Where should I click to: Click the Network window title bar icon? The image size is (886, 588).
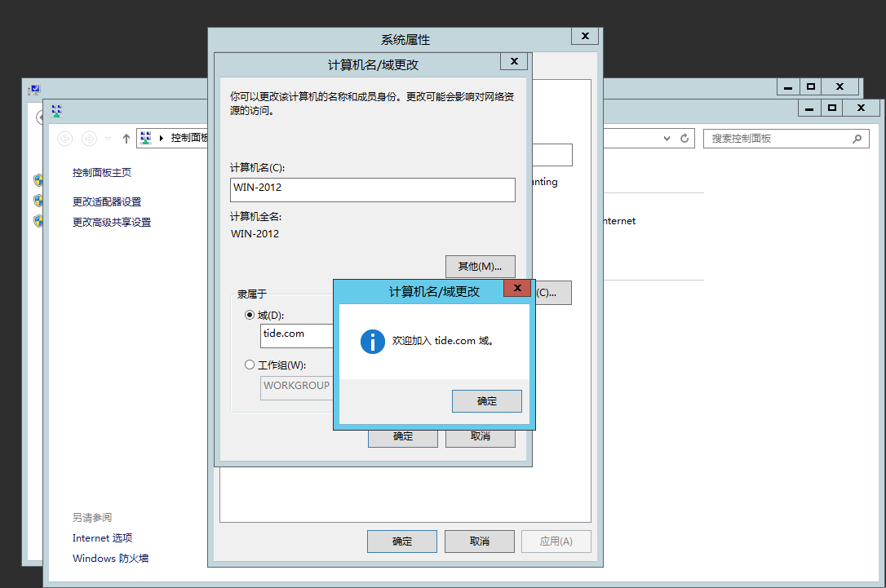tap(56, 110)
